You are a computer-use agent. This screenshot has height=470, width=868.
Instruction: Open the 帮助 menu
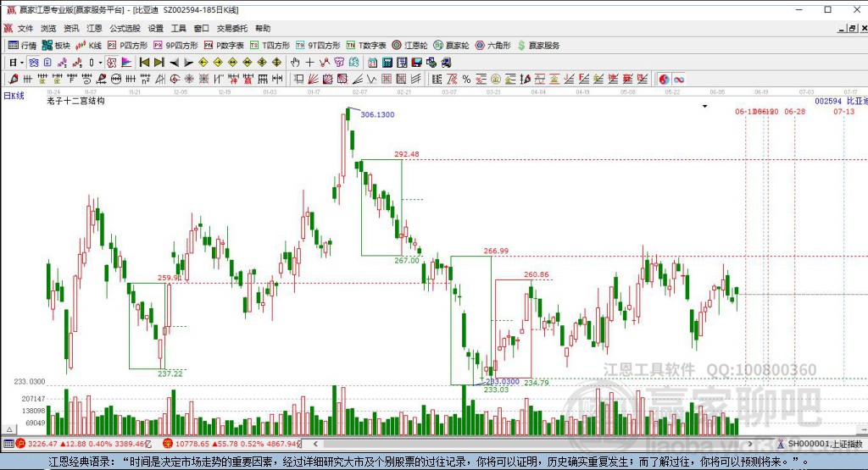pos(263,28)
